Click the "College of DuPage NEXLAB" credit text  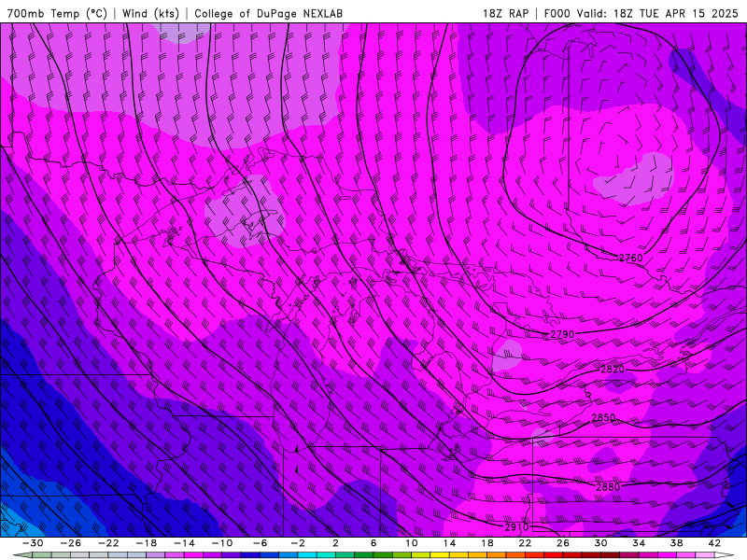point(268,14)
